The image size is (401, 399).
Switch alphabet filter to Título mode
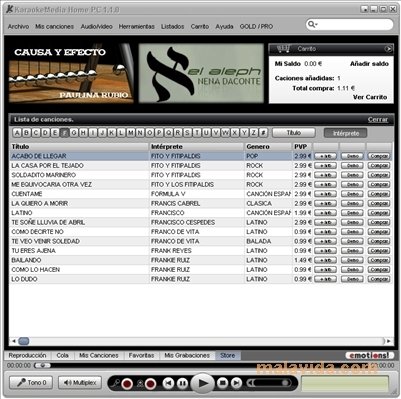point(294,133)
